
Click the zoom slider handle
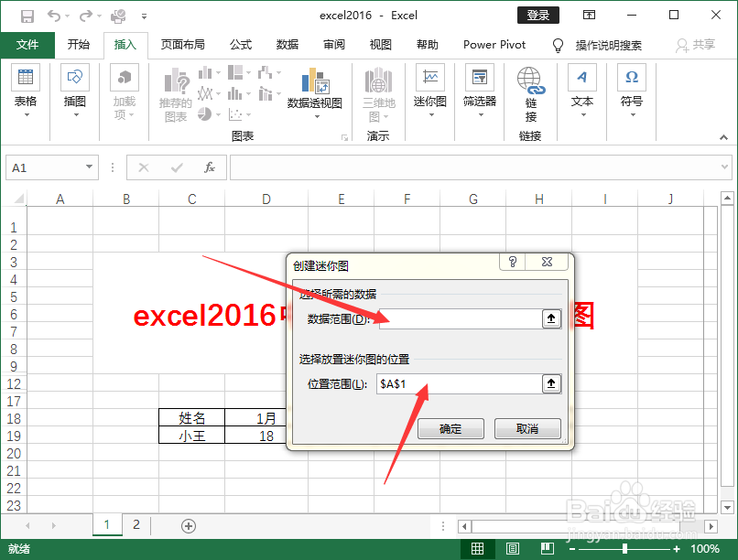pyautogui.click(x=624, y=549)
